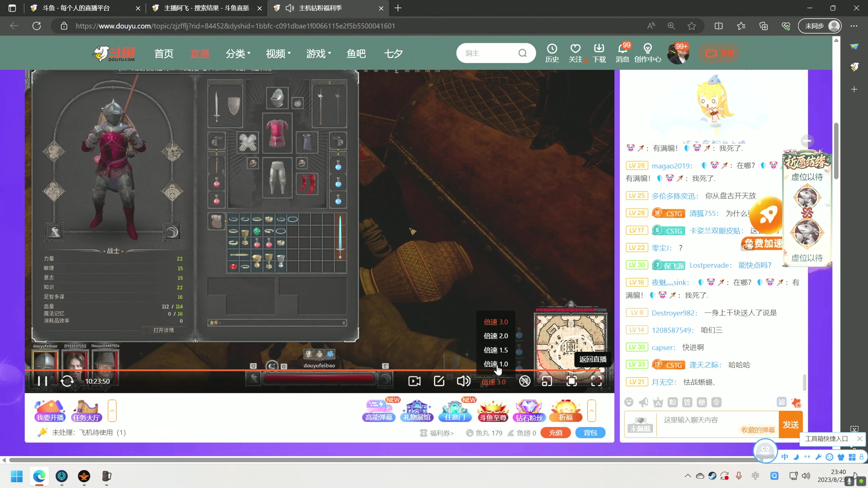Open 收藏的弹幕 saved barrages
The image size is (868, 488).
click(758, 430)
